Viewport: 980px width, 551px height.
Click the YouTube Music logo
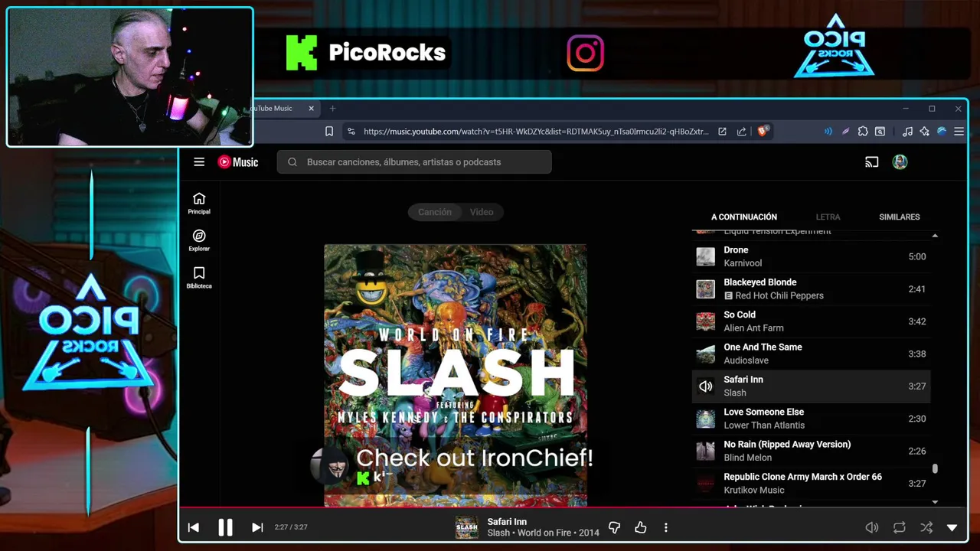238,161
